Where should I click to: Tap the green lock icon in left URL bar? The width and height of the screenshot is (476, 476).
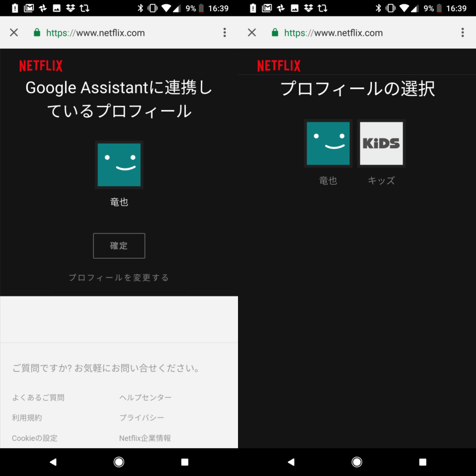(x=37, y=33)
